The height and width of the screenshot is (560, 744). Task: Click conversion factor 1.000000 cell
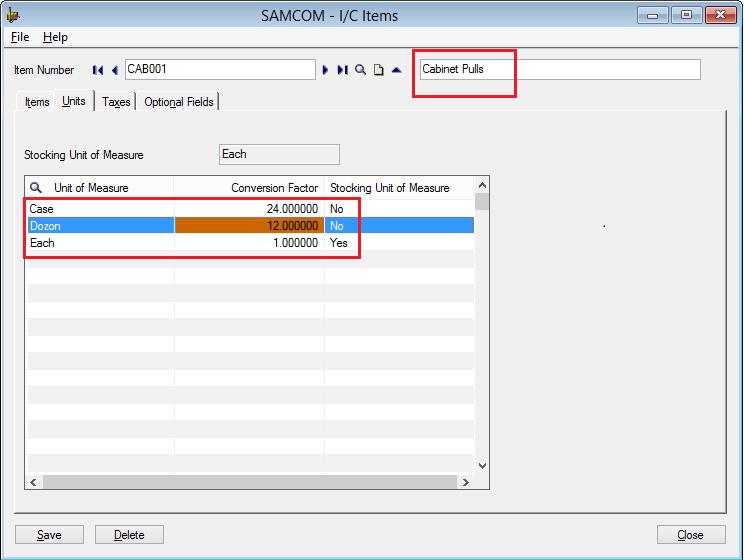pyautogui.click(x=249, y=243)
